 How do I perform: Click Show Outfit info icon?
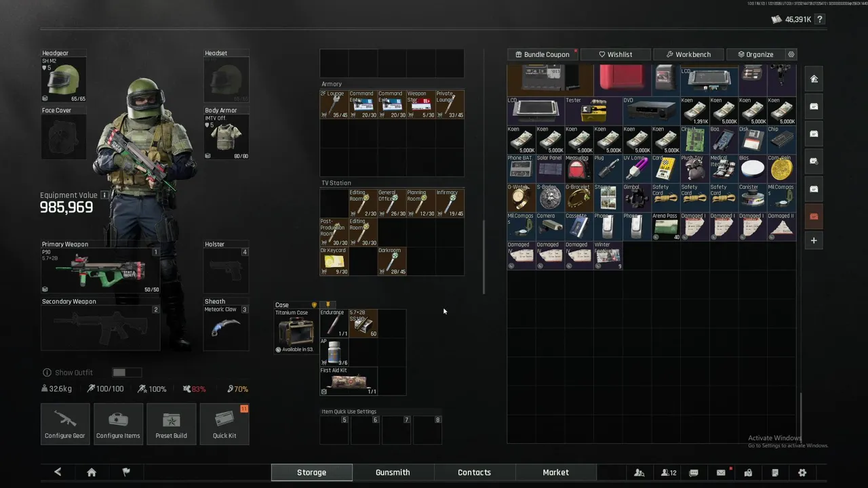coord(47,373)
